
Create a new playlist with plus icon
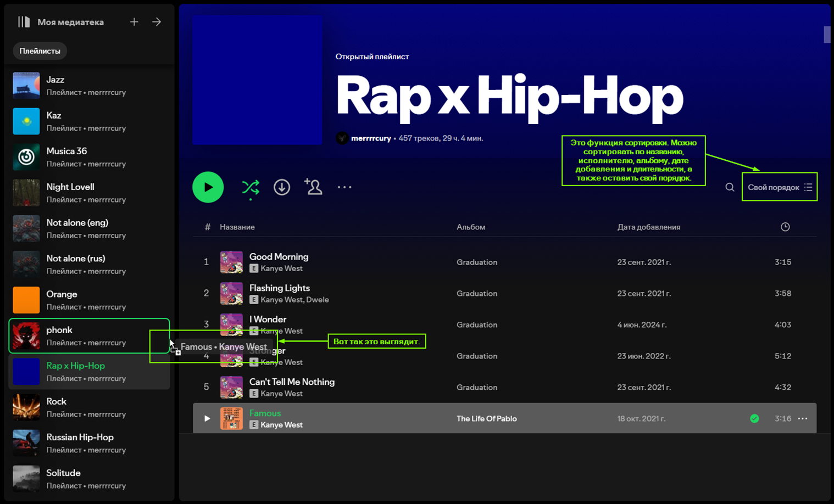point(134,22)
